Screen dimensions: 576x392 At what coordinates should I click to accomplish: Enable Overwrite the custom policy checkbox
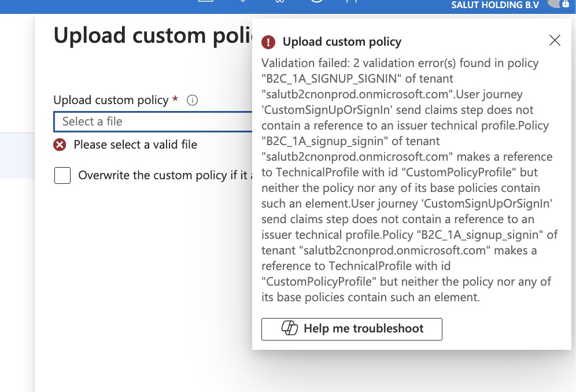click(62, 175)
